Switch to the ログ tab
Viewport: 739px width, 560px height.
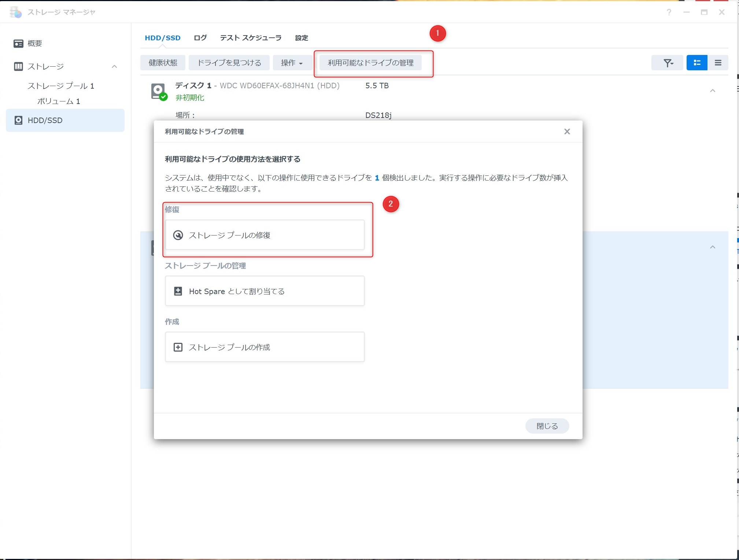coord(200,38)
